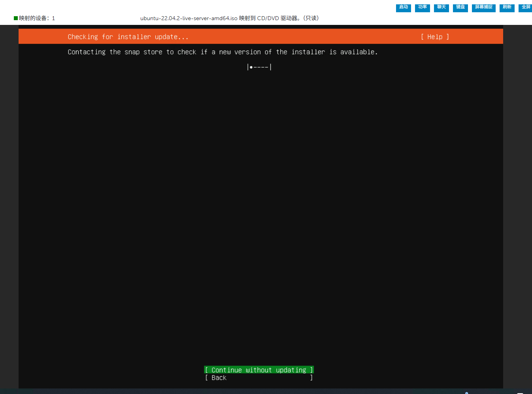Open the 功率 (Power) menu
Viewport: 532px width, 394px height.
[x=422, y=8]
